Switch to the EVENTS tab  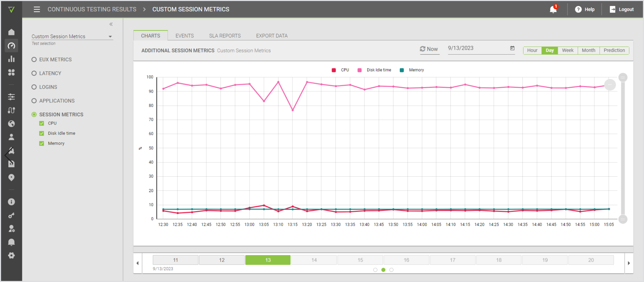[184, 36]
